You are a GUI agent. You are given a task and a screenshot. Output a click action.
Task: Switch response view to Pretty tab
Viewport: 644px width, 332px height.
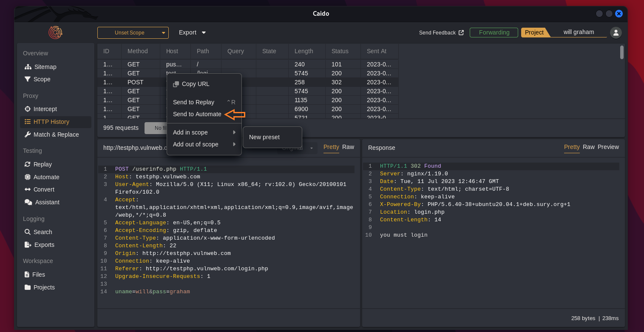coord(572,147)
